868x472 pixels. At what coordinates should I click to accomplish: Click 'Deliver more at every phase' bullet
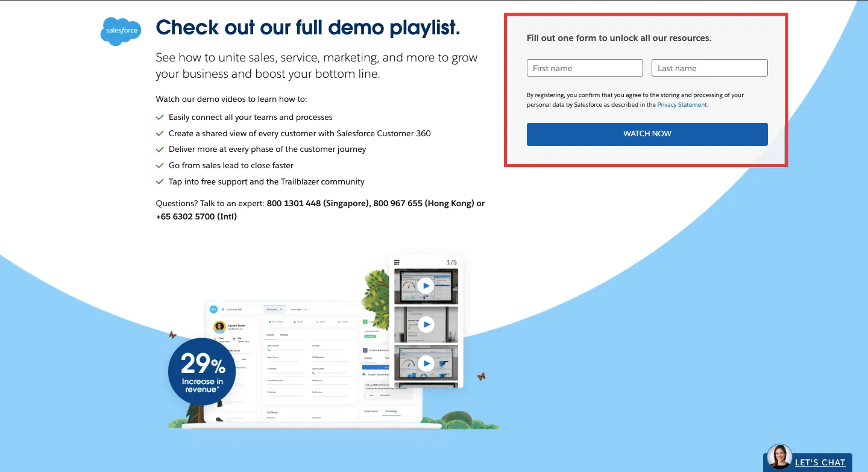coord(268,149)
